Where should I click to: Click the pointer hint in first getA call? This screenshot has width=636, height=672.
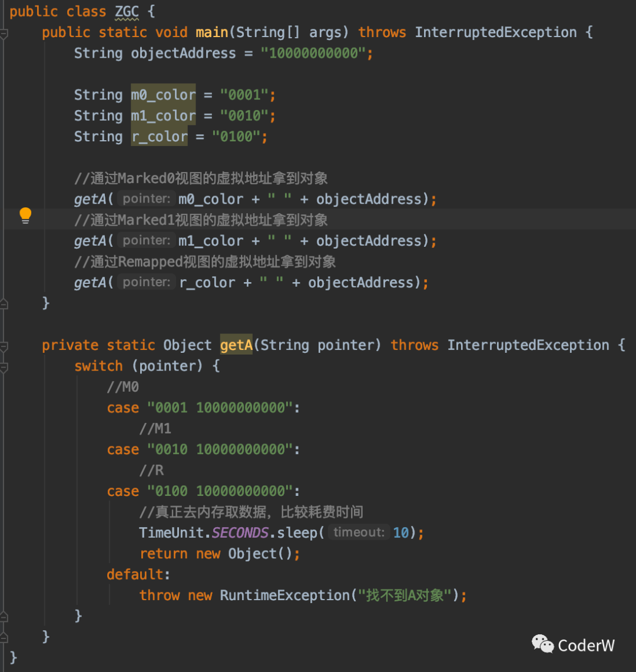coord(147,199)
